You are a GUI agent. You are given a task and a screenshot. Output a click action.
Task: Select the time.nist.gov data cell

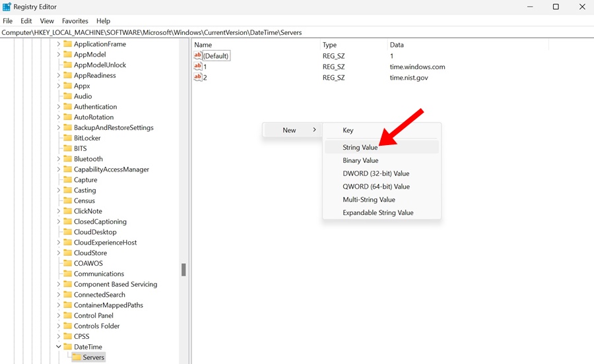[409, 78]
